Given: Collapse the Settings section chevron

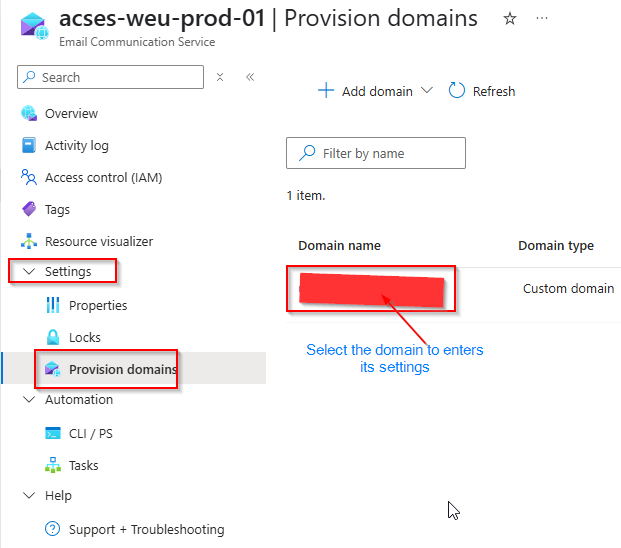Looking at the screenshot, I should tap(27, 272).
